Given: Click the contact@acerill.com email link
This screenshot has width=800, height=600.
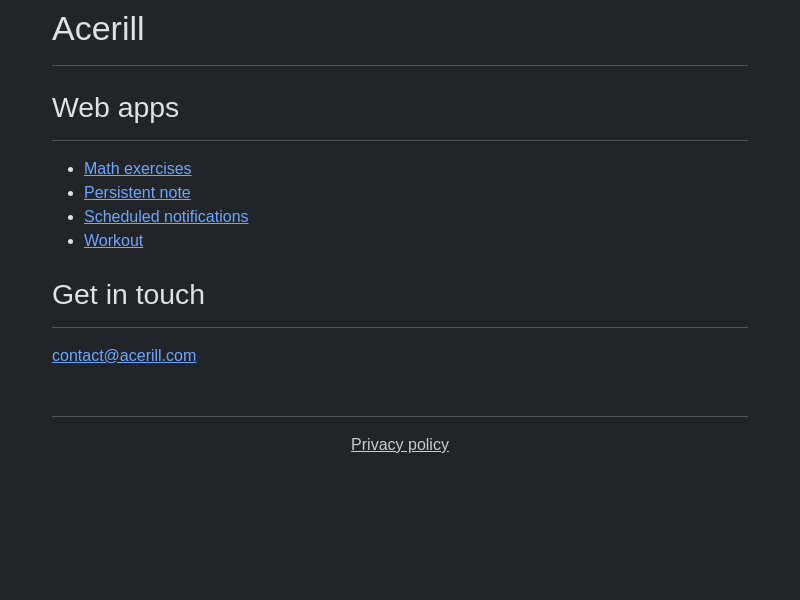Looking at the screenshot, I should point(124,356).
